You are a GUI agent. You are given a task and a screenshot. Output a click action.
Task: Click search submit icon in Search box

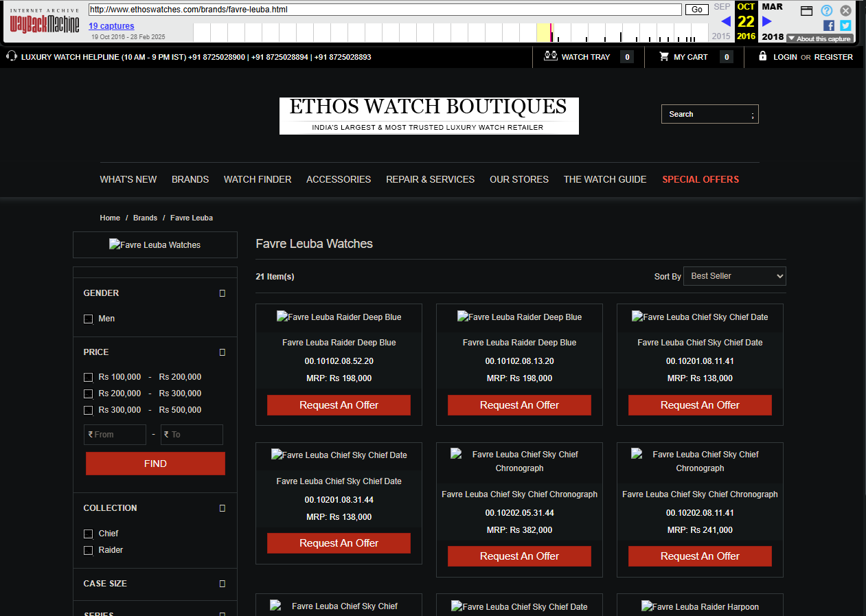(x=753, y=115)
